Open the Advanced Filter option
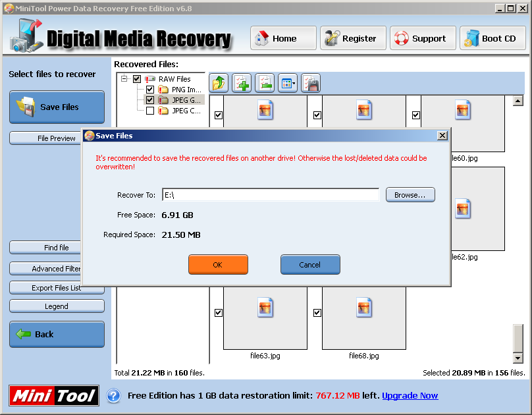The height and width of the screenshot is (415, 532). (45, 269)
